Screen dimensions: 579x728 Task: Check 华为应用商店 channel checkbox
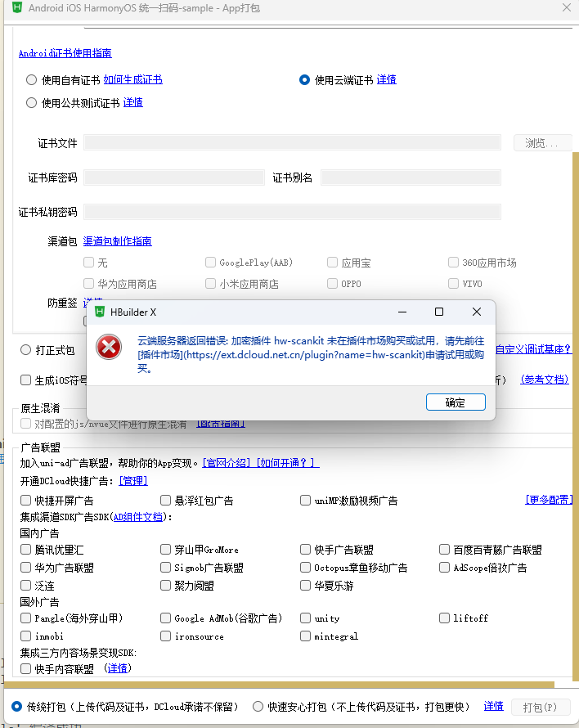tap(88, 283)
